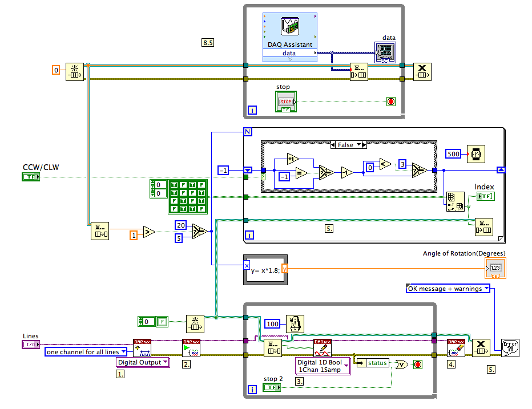532x409 pixels.
Task: Click the Less Than comparison node
Action: pyautogui.click(x=385, y=164)
